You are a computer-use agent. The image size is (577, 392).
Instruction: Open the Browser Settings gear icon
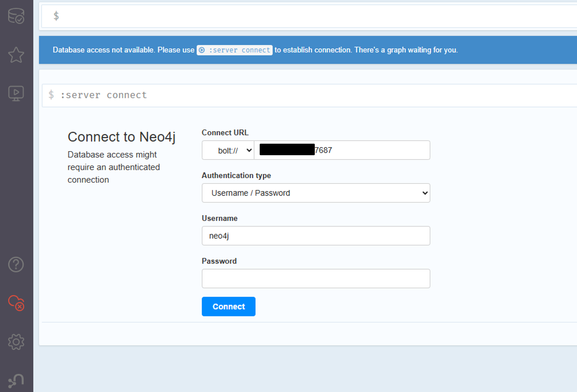(16, 342)
